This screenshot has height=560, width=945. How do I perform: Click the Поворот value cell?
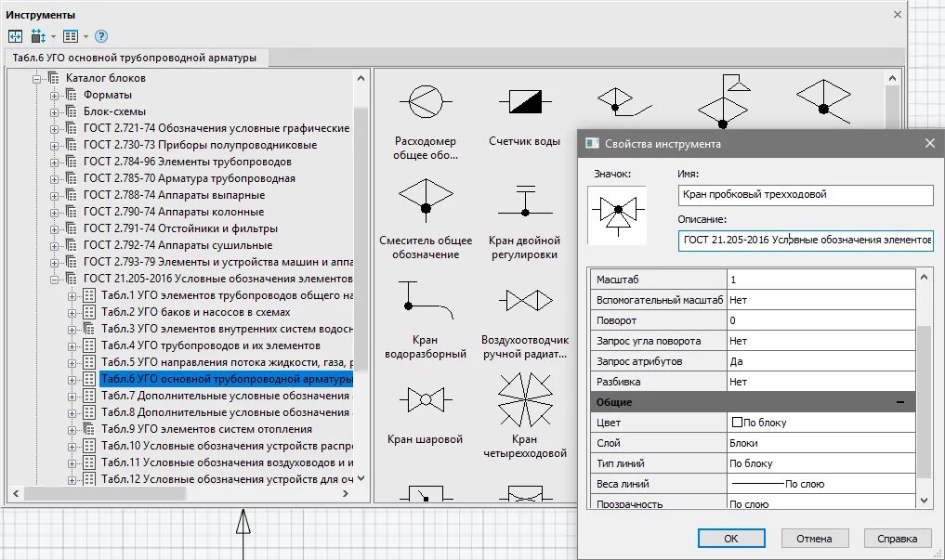(x=820, y=320)
